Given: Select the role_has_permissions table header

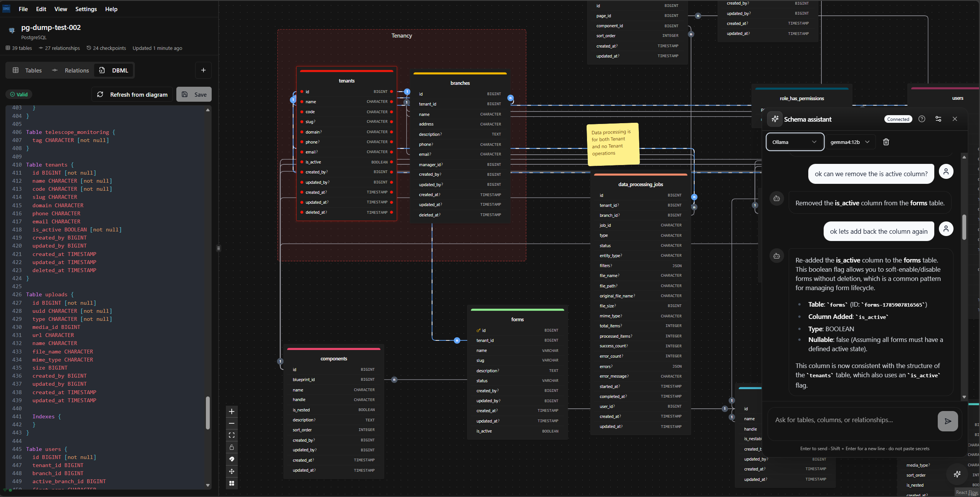Looking at the screenshot, I should (802, 98).
